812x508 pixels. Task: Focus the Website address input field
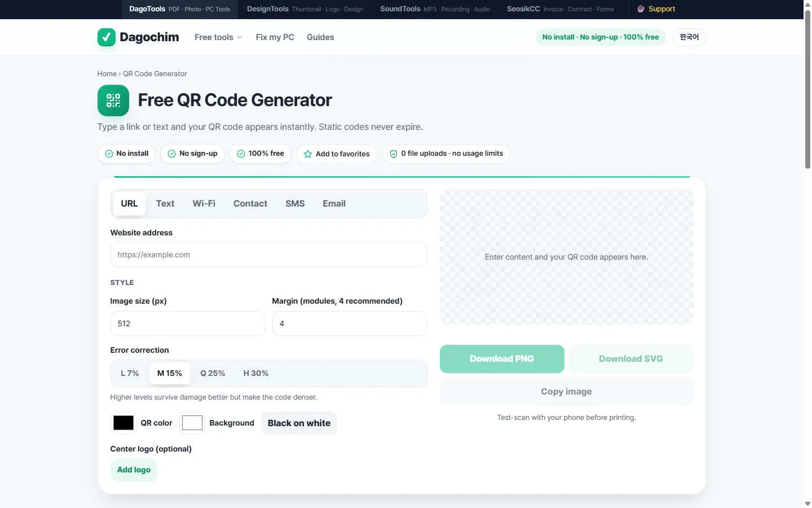point(268,255)
